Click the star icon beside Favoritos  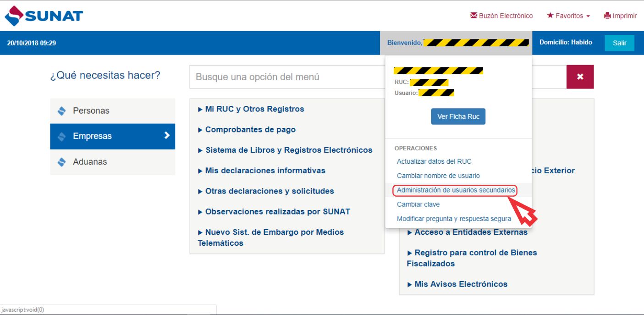click(x=550, y=15)
